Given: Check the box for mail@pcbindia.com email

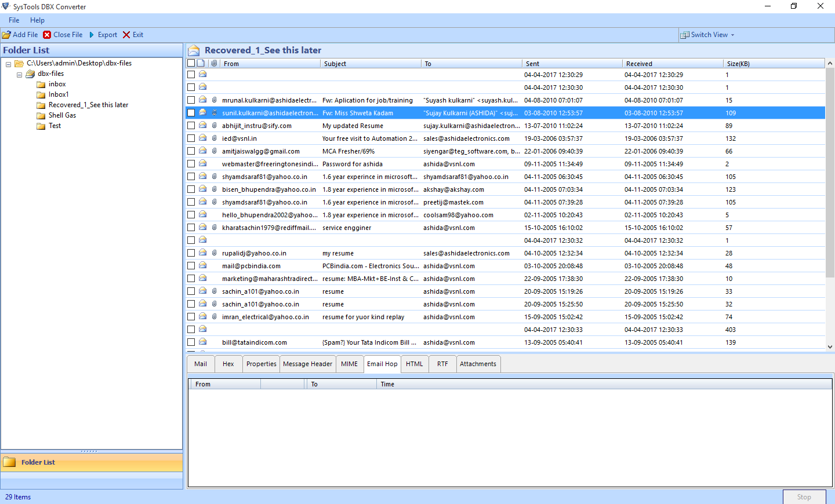Looking at the screenshot, I should click(x=191, y=266).
